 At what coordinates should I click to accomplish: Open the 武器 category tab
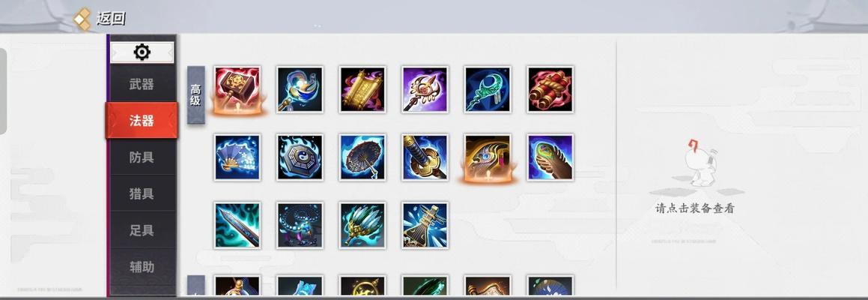(x=142, y=84)
